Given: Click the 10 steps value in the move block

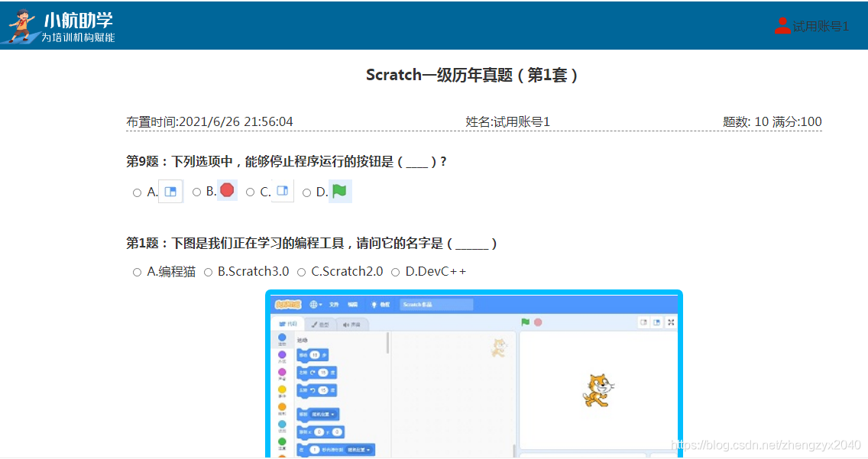Looking at the screenshot, I should (x=315, y=355).
